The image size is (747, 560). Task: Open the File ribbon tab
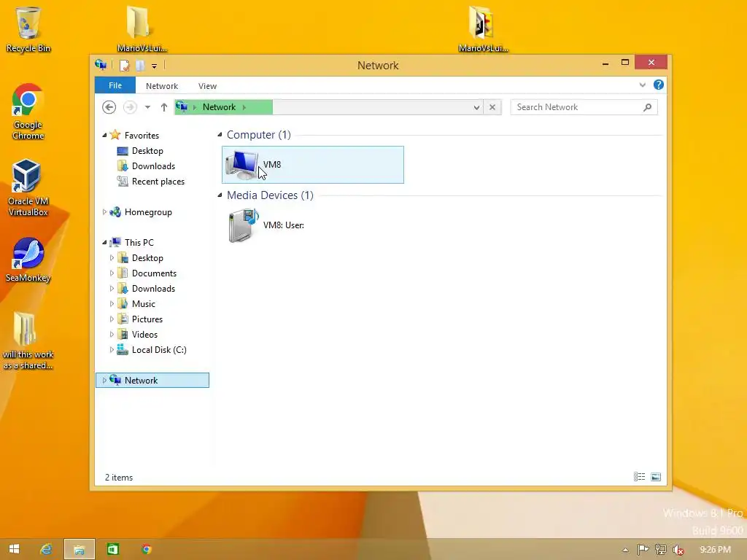point(115,85)
